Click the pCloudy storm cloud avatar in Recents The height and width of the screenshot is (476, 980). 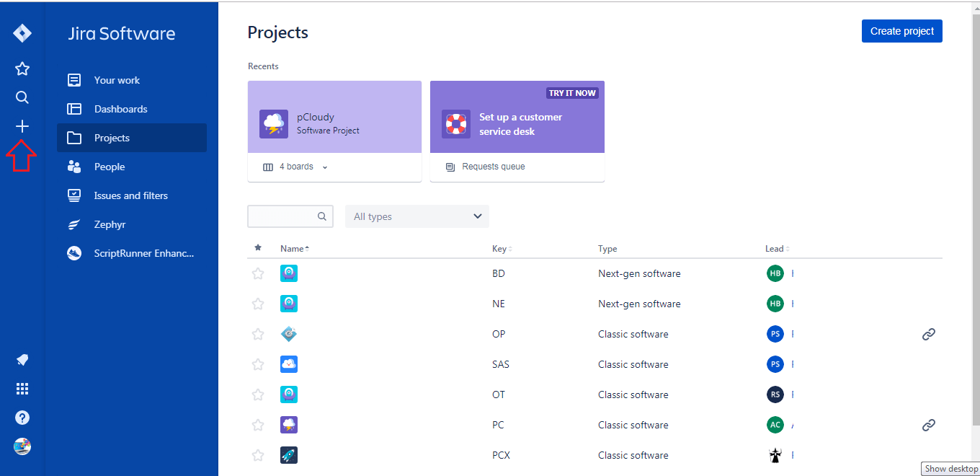click(274, 124)
